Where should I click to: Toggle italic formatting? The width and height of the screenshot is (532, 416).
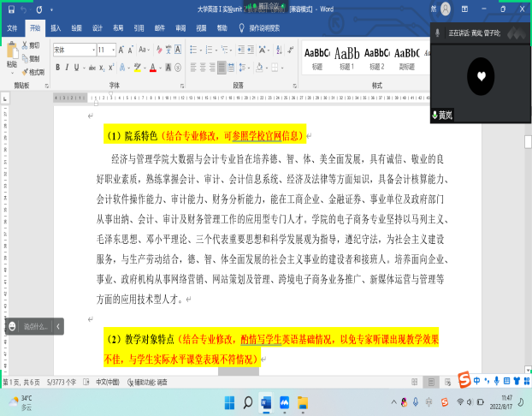pos(65,65)
